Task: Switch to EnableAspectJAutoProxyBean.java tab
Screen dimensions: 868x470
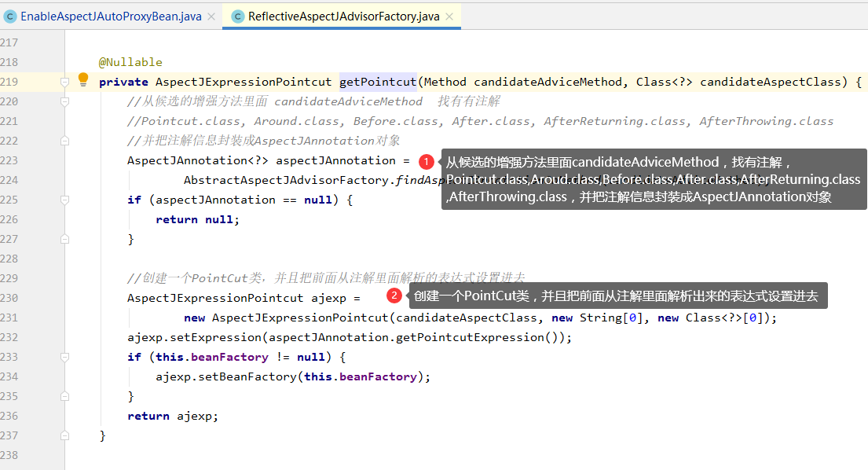Action: (111, 17)
